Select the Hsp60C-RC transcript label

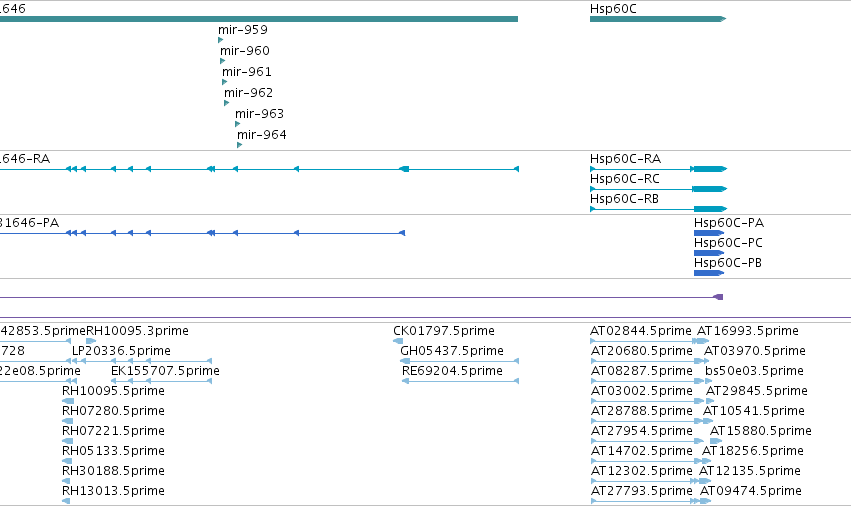pos(625,179)
